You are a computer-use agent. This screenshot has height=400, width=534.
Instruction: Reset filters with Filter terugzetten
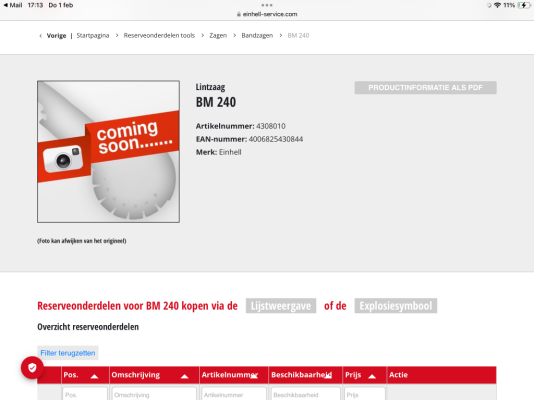[x=68, y=353]
